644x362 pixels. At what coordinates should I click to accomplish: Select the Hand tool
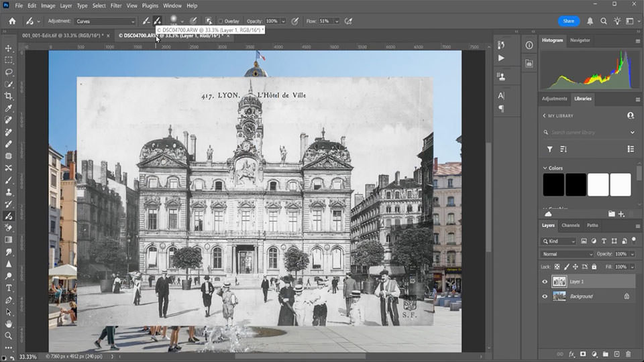9,324
